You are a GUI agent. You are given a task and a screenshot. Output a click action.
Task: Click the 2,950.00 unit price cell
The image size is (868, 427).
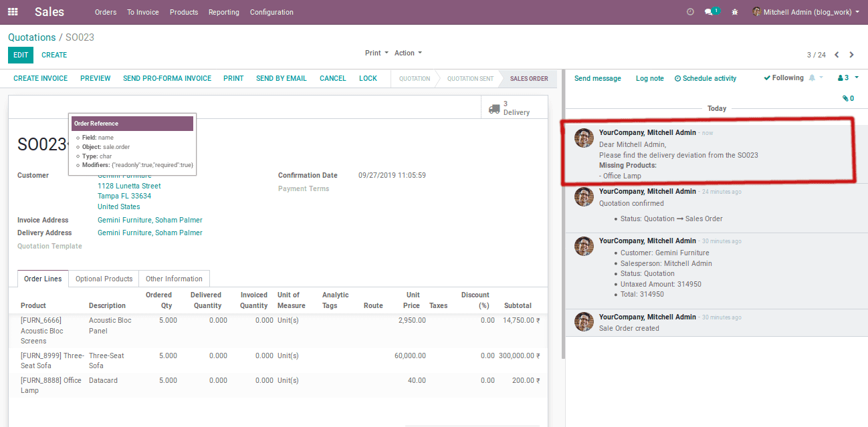click(x=412, y=320)
